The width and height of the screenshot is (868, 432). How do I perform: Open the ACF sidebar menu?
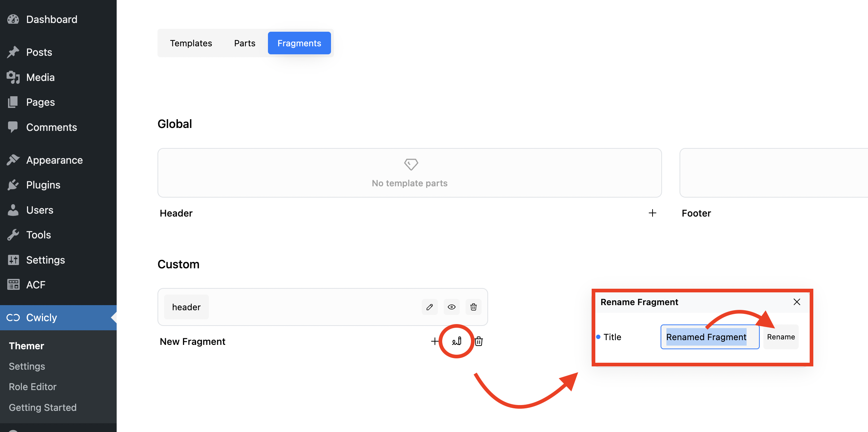(35, 285)
